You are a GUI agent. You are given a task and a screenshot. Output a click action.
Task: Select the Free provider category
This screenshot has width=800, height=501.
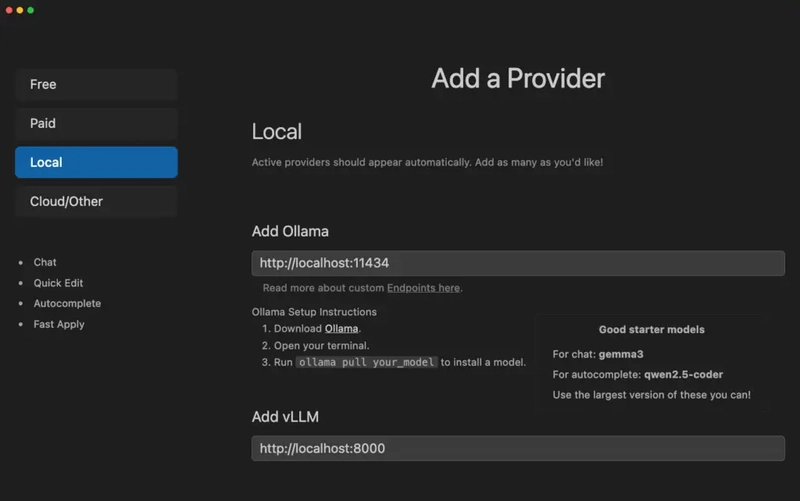[x=96, y=84]
